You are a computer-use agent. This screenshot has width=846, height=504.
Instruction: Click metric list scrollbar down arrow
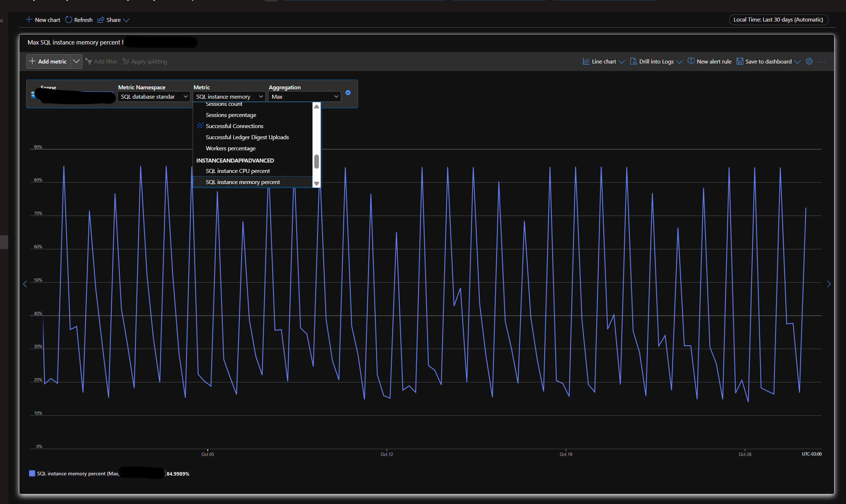click(x=316, y=183)
